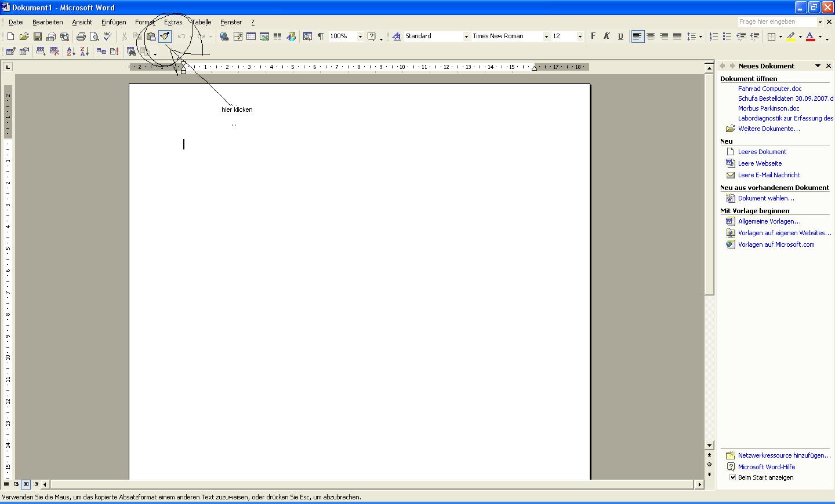Apply the red font color button
The height and width of the screenshot is (504, 835).
pos(811,36)
